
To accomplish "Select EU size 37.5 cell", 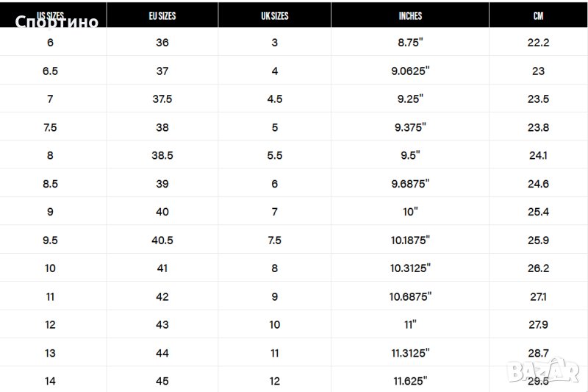I will click(162, 99).
